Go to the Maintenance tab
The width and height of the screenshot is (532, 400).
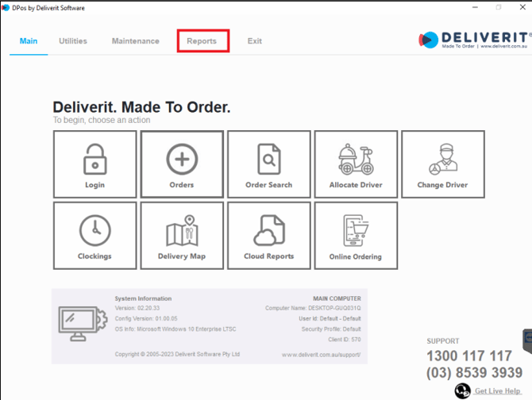pyautogui.click(x=135, y=41)
